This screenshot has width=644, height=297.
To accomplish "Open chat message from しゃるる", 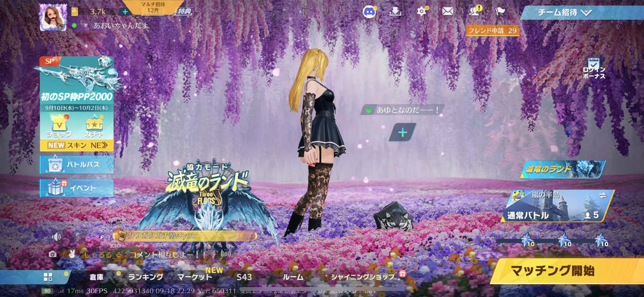I will [x=145, y=254].
